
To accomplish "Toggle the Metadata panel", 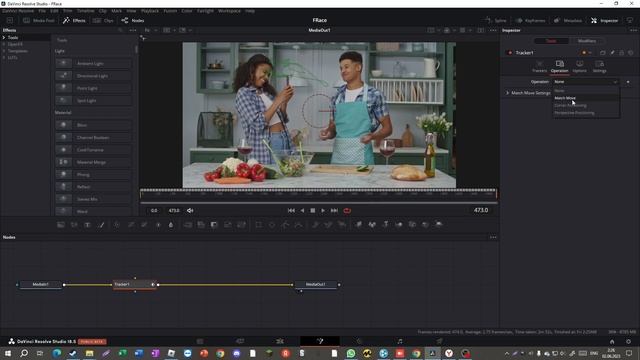I will (x=568, y=20).
